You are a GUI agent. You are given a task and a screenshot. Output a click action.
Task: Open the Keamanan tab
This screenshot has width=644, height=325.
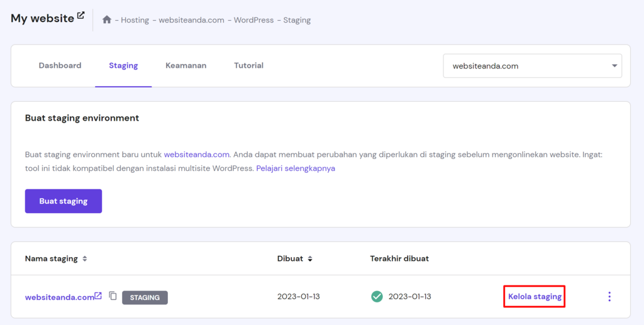(x=186, y=65)
